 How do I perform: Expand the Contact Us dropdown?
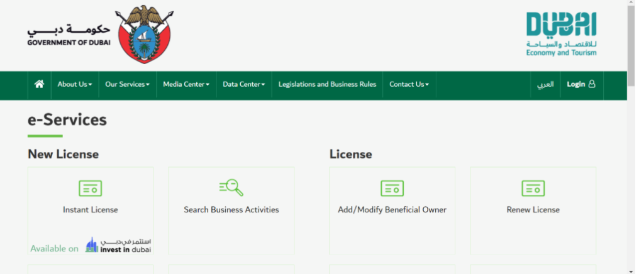tap(409, 84)
